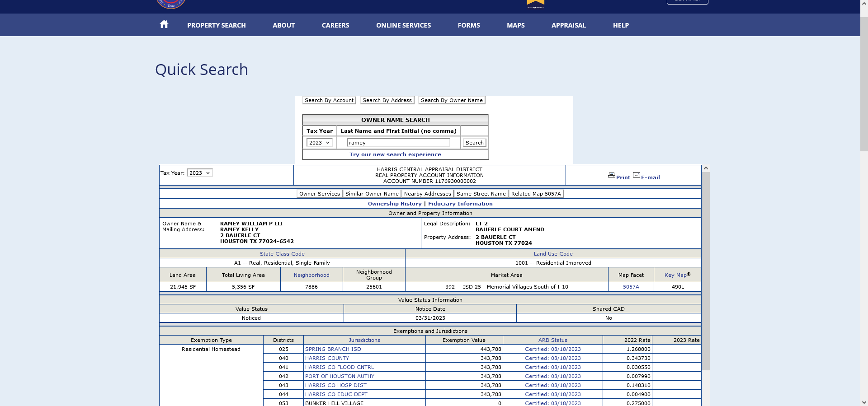Open PROPERTY SEARCH menu
The height and width of the screenshot is (406, 868).
click(217, 25)
